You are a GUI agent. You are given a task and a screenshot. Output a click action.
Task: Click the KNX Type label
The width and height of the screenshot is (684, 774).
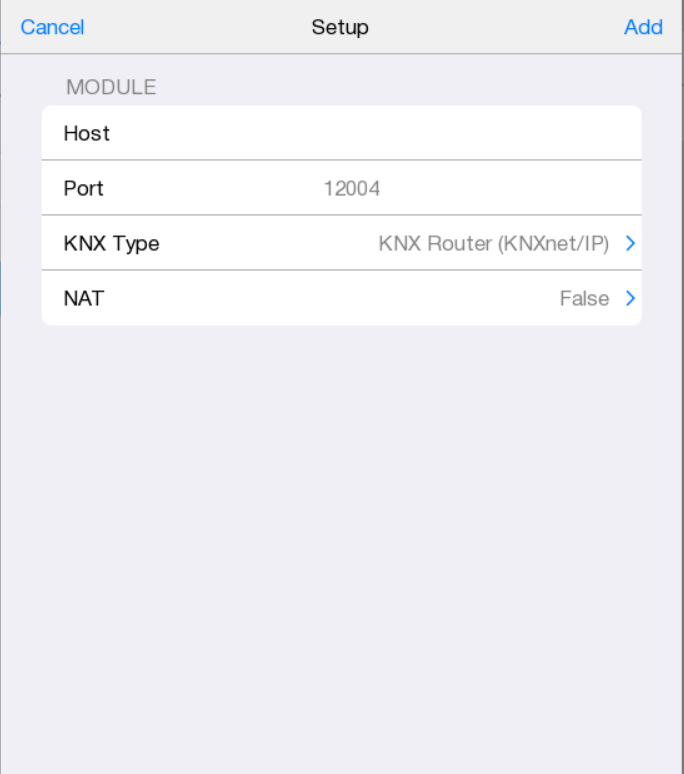pyautogui.click(x=111, y=243)
